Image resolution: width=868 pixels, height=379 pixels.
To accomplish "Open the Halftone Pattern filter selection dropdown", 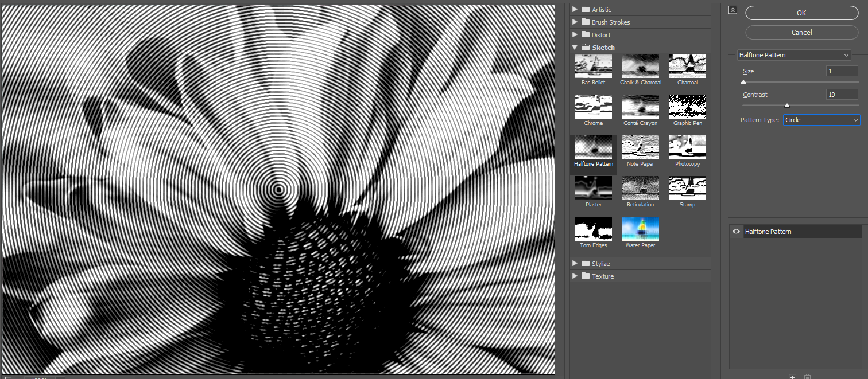I will tap(794, 55).
